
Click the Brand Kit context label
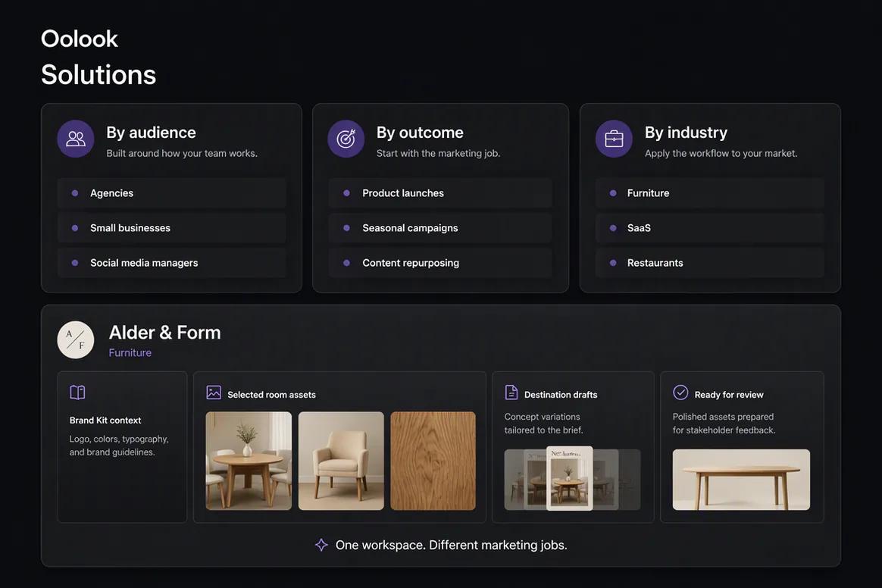[105, 421]
